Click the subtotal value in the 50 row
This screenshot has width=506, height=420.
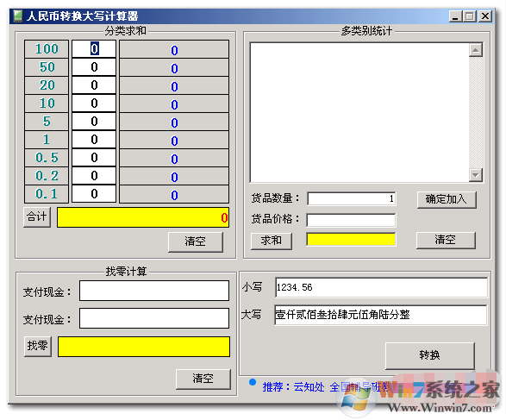174,68
